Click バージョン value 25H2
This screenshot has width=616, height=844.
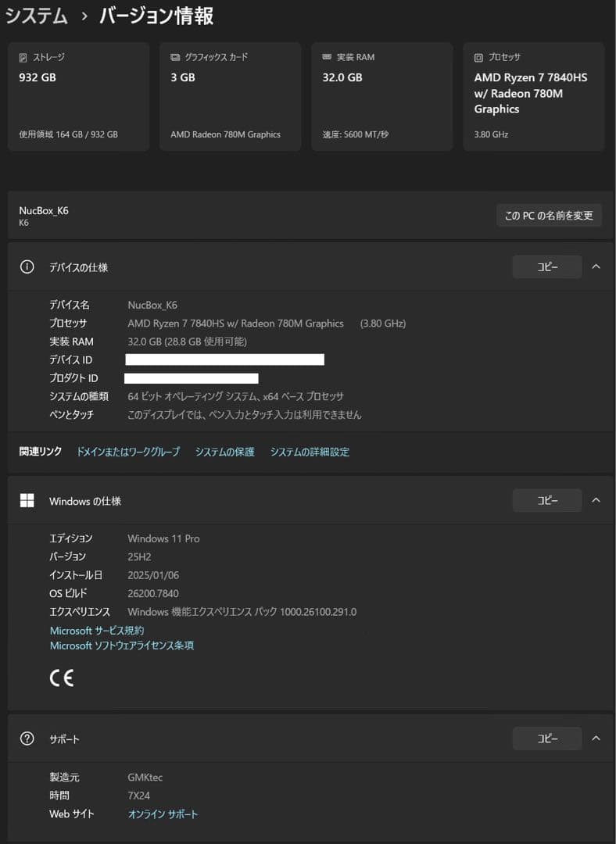click(x=139, y=557)
